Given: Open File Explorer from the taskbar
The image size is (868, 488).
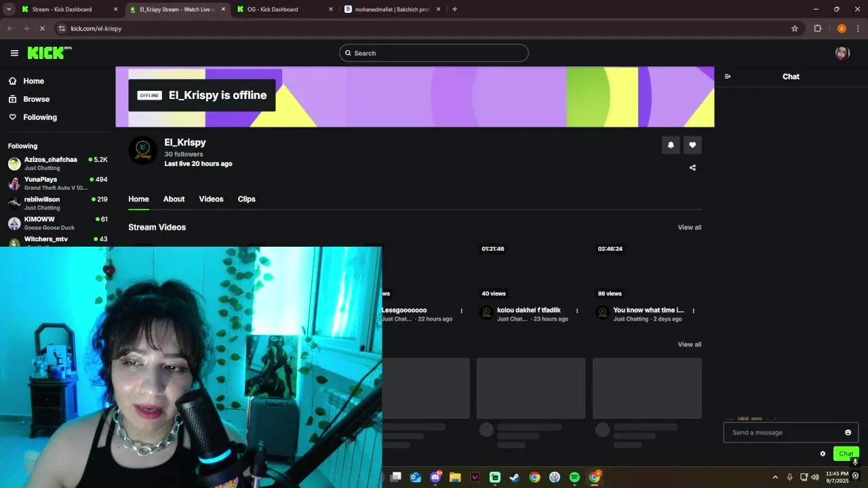Looking at the screenshot, I should pyautogui.click(x=455, y=477).
